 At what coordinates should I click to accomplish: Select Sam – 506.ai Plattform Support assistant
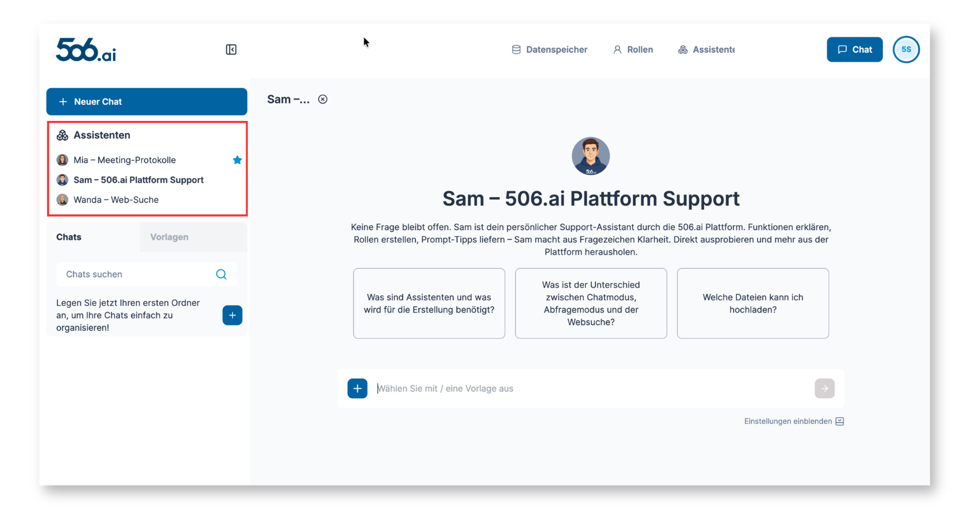tap(138, 180)
